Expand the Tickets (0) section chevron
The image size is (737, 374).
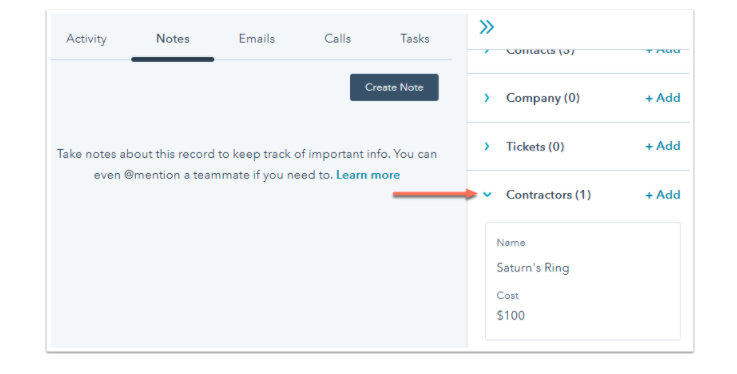(487, 146)
